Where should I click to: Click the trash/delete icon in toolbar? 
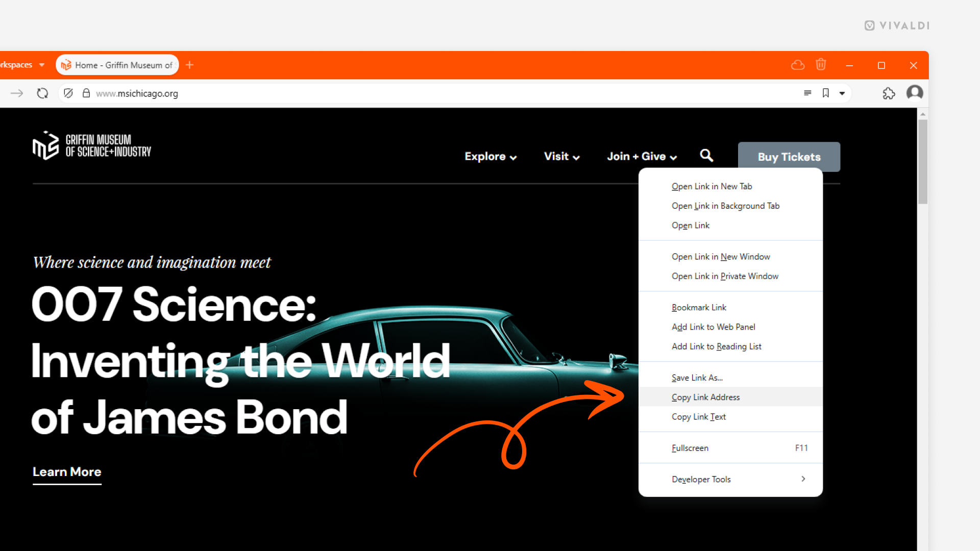pos(820,65)
